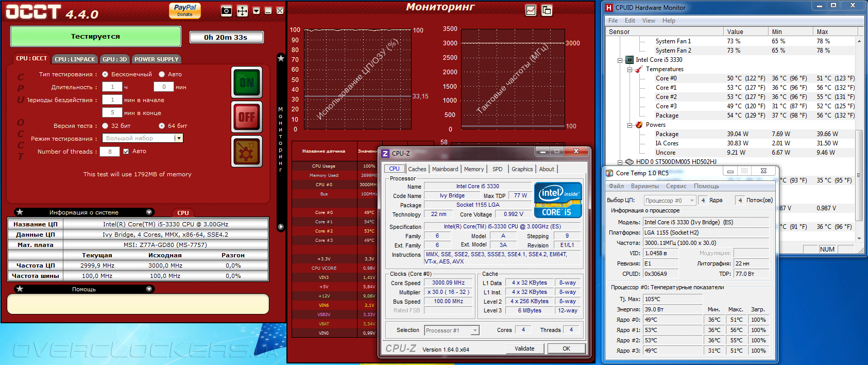The width and height of the screenshot is (868, 365).
Task: Collapse the Powers tree node
Action: [x=629, y=125]
